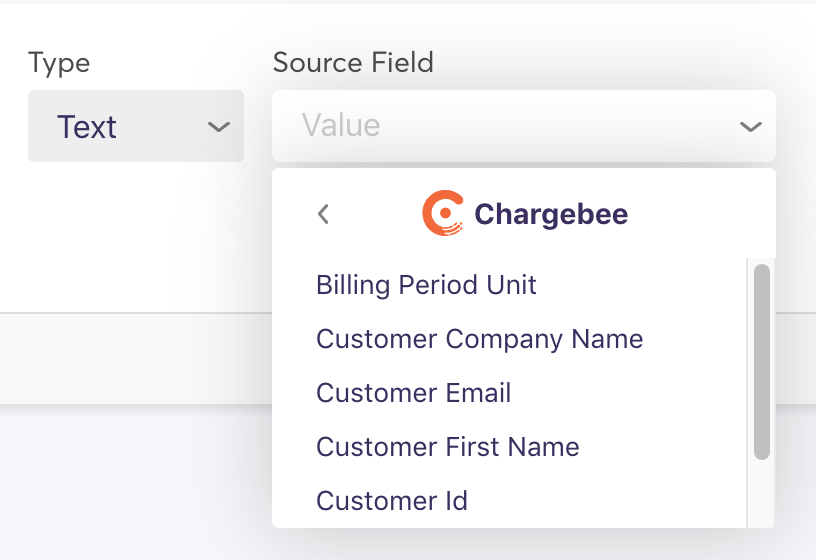Click the orange Chargebee logo icon
The height and width of the screenshot is (560, 816).
point(443,213)
